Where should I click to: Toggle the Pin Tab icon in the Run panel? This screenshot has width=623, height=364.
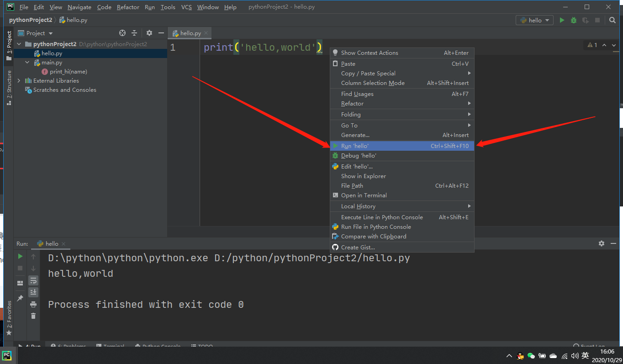[x=20, y=298]
